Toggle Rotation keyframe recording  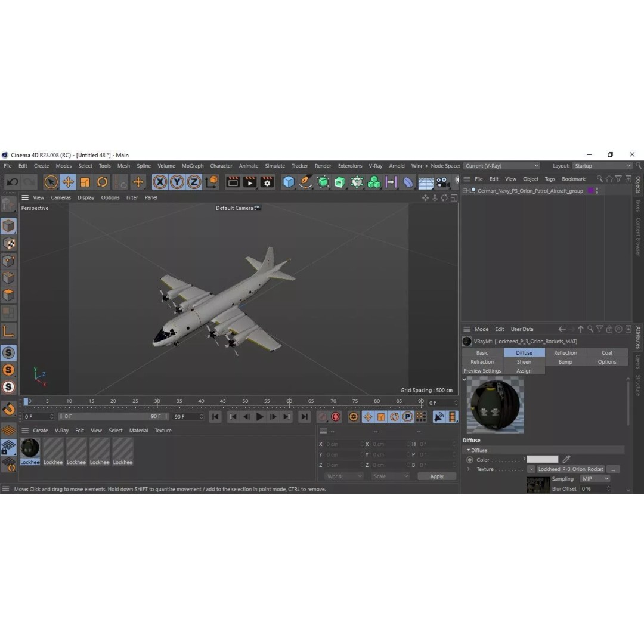(394, 417)
